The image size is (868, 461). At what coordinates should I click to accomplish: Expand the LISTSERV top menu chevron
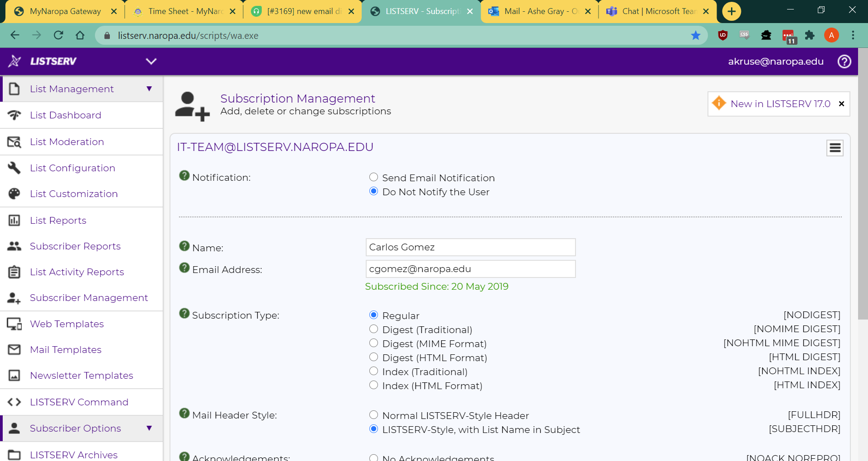[151, 61]
